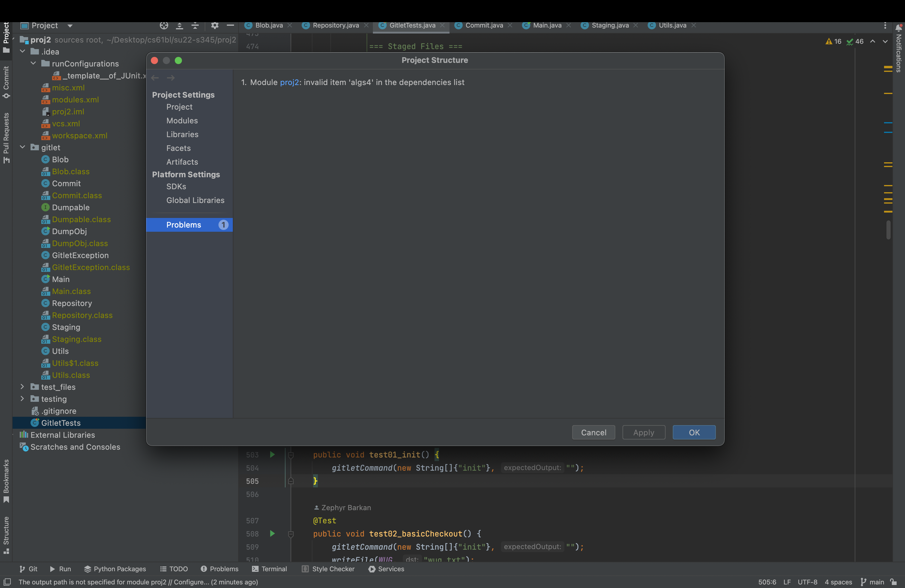Close the Repository.java tab

[366, 25]
